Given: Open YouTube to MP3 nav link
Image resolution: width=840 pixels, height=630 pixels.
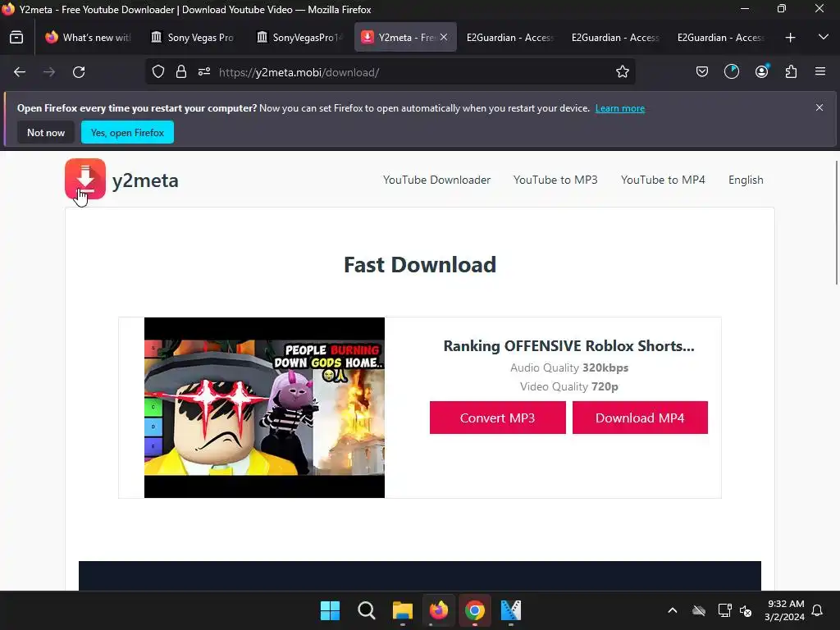Looking at the screenshot, I should pyautogui.click(x=555, y=180).
